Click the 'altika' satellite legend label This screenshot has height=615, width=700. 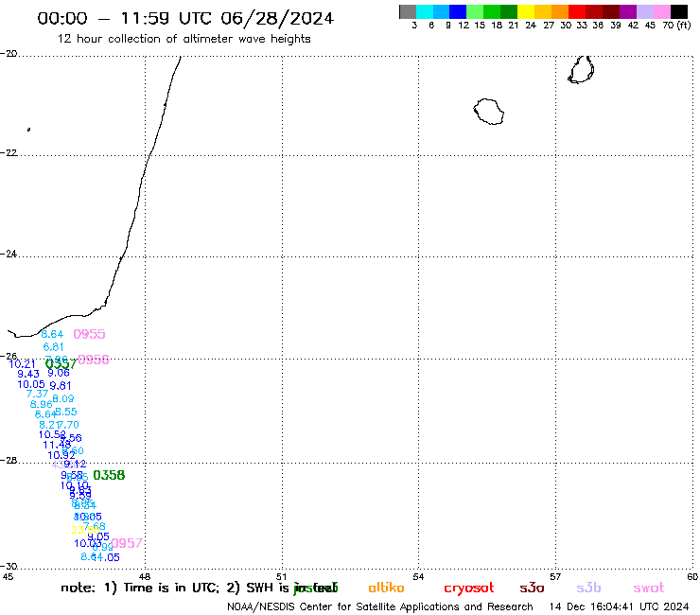(x=386, y=588)
